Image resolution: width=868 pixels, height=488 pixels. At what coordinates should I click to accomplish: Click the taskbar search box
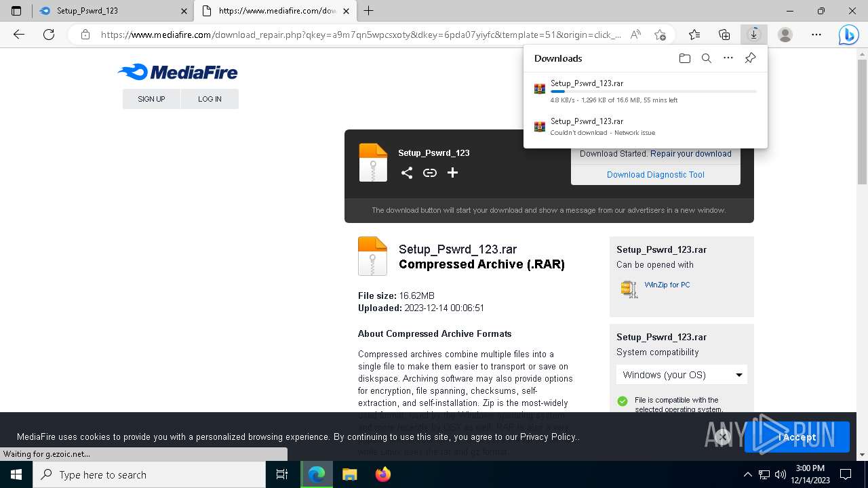pyautogui.click(x=149, y=474)
